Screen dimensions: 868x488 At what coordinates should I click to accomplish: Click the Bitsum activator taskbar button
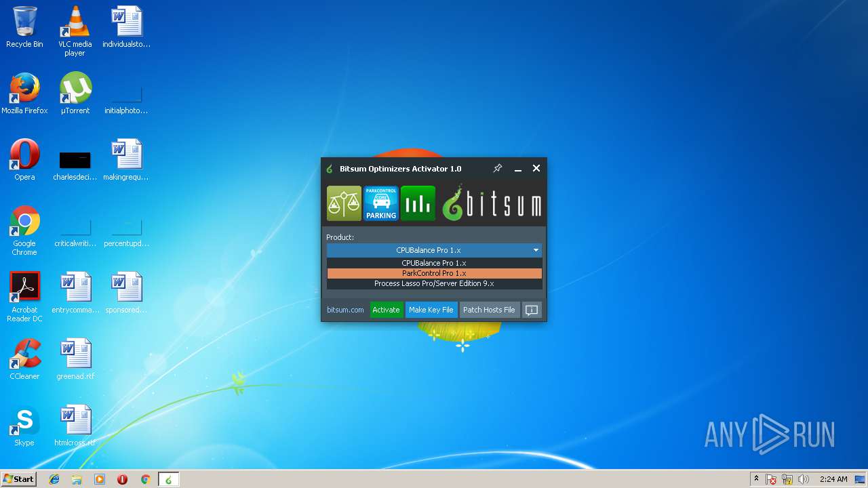pos(168,479)
